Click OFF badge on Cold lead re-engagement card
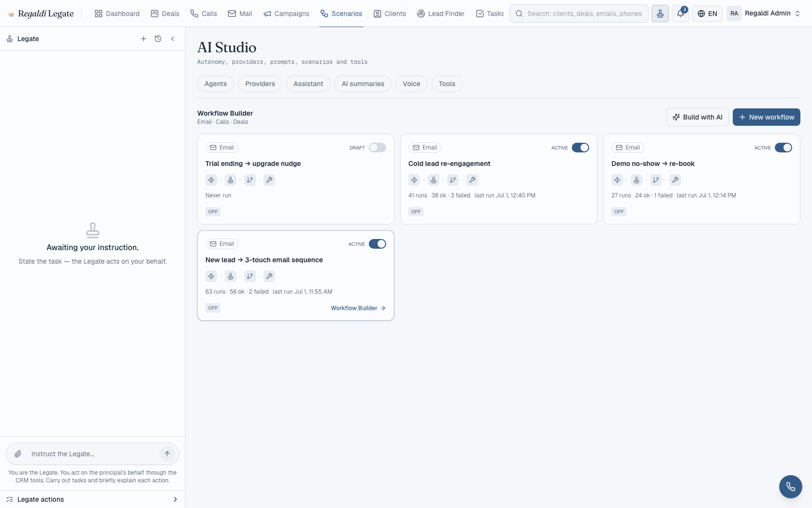 pos(416,211)
